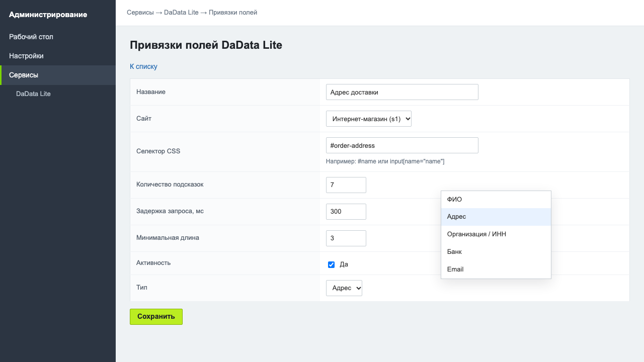Open the Тип dropdown
The height and width of the screenshot is (362, 644).
click(x=344, y=288)
